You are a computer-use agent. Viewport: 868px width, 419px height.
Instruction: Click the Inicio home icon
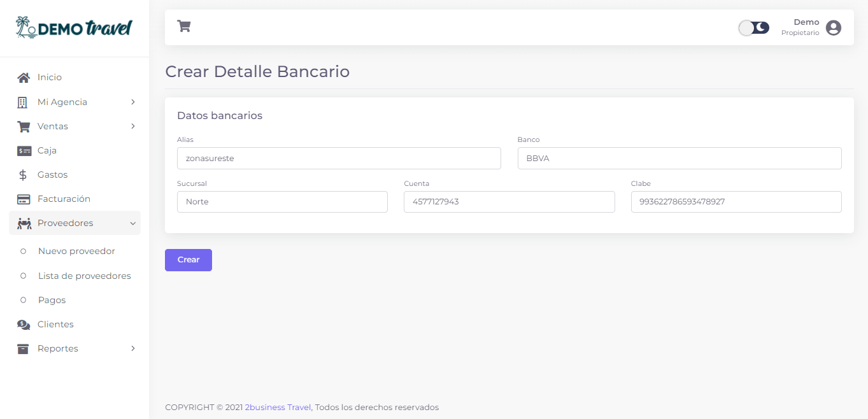tap(24, 78)
